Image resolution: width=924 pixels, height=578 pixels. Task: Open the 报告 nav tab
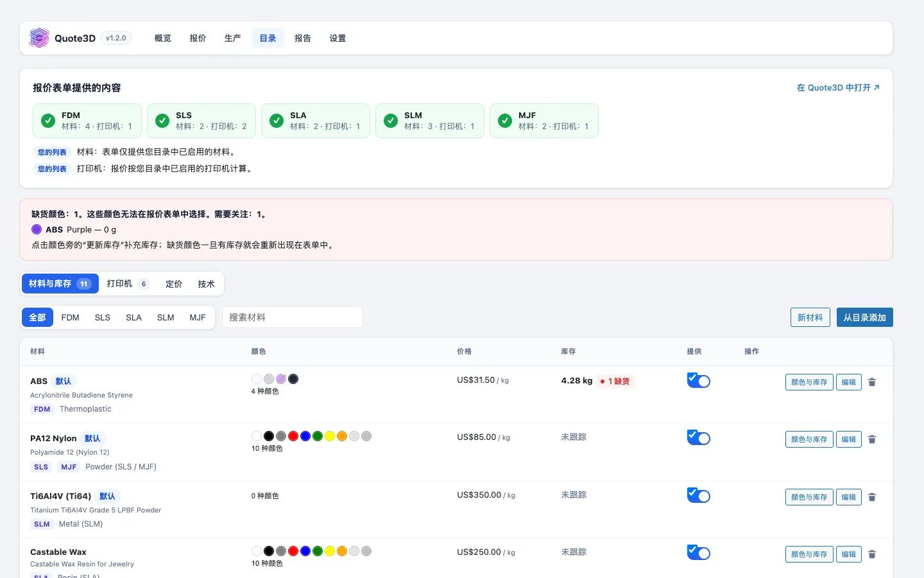(303, 38)
